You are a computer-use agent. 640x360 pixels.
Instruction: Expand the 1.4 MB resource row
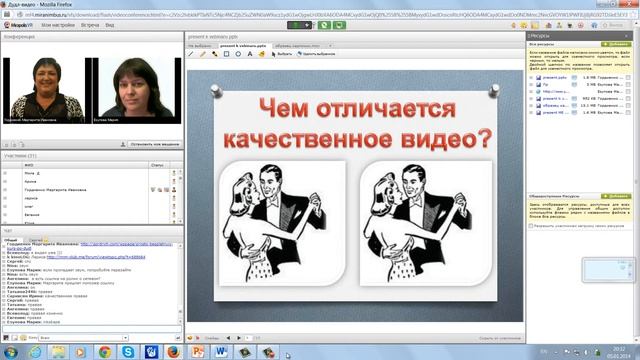[x=531, y=112]
